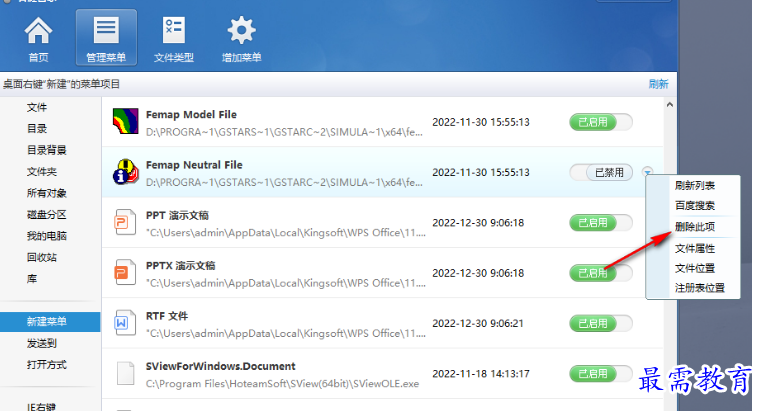Select 库 in the sidebar
760x411 pixels.
32,279
